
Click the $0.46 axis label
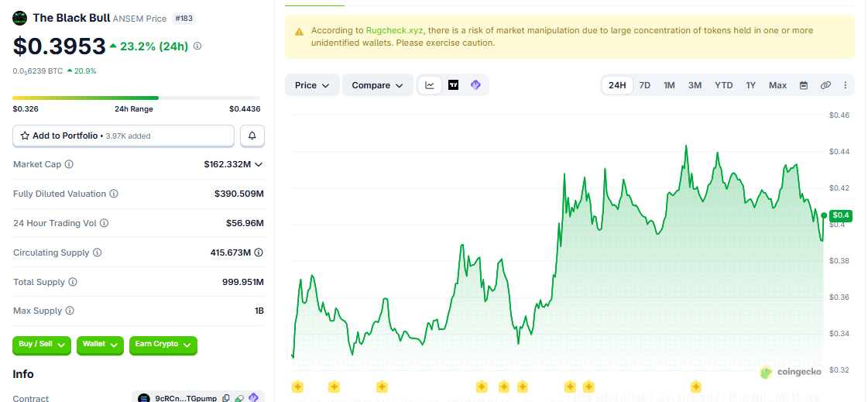click(x=839, y=115)
